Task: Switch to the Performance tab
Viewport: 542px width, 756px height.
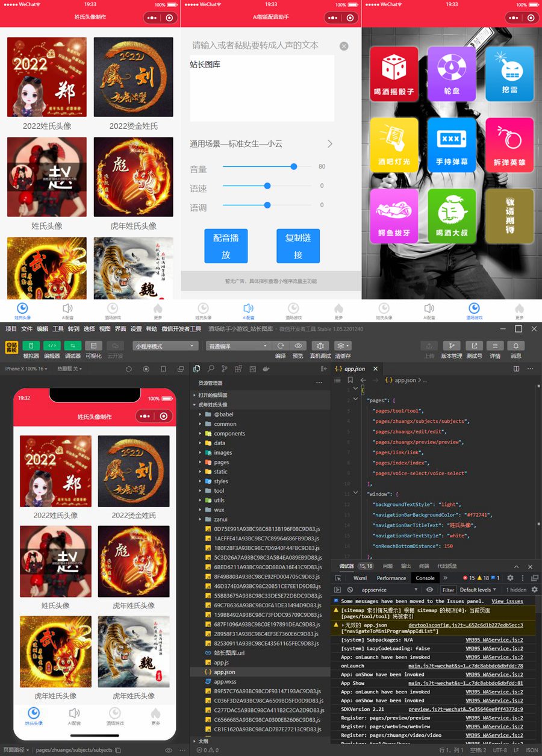Action: (x=391, y=578)
